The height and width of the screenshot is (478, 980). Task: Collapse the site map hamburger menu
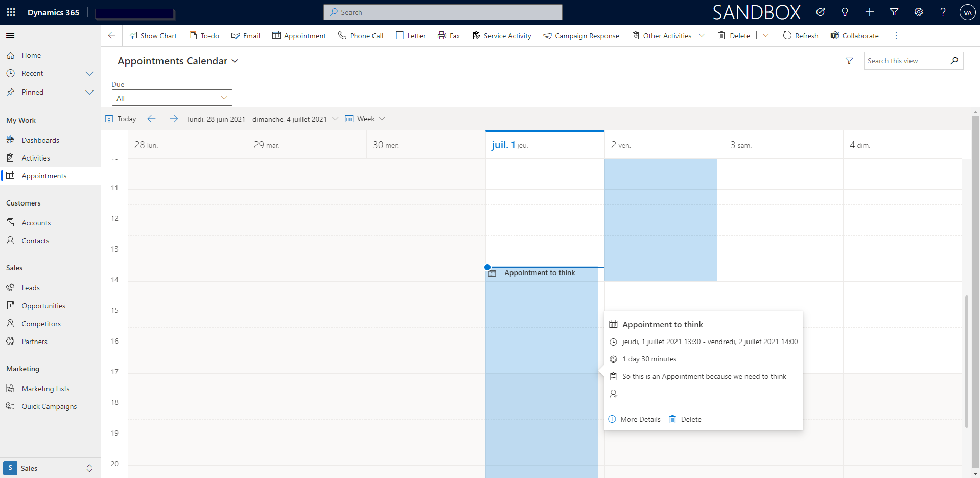[10, 35]
